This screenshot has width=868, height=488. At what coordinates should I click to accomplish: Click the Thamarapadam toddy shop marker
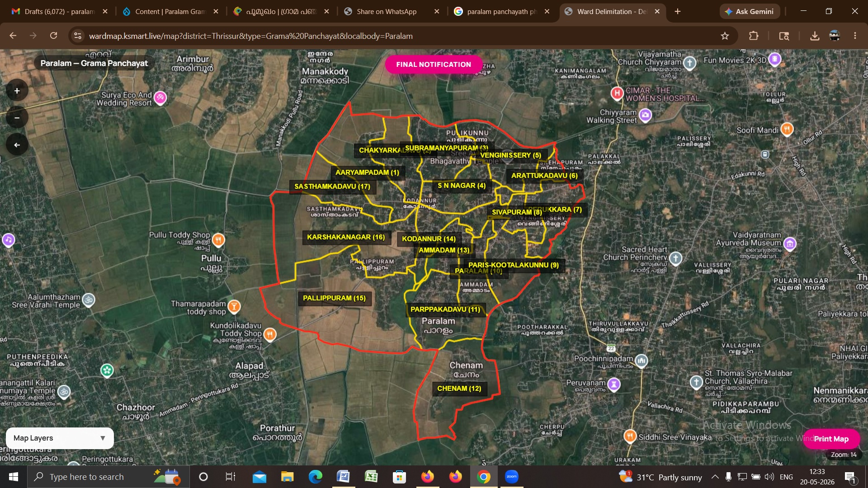point(234,307)
